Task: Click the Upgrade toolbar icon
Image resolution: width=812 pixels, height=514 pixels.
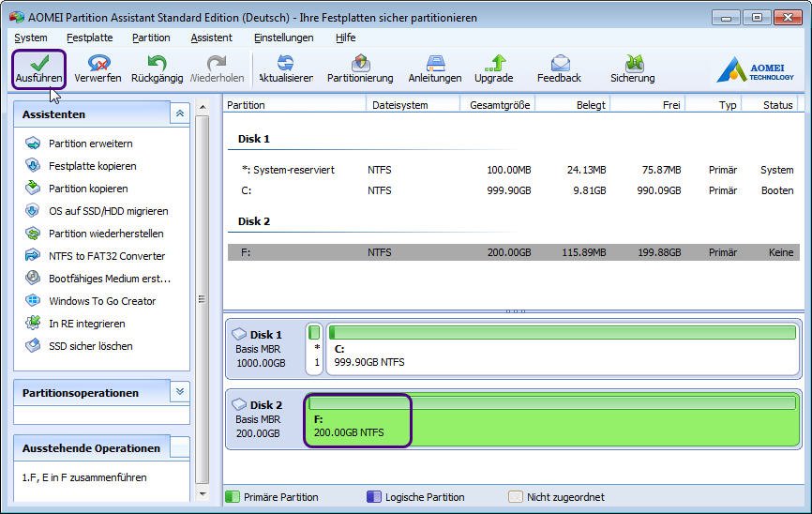Action: tap(496, 63)
